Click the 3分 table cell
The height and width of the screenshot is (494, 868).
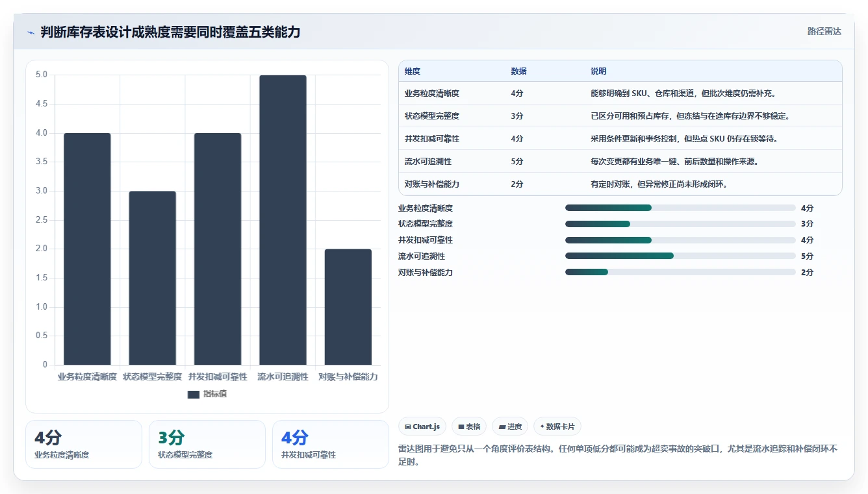517,116
